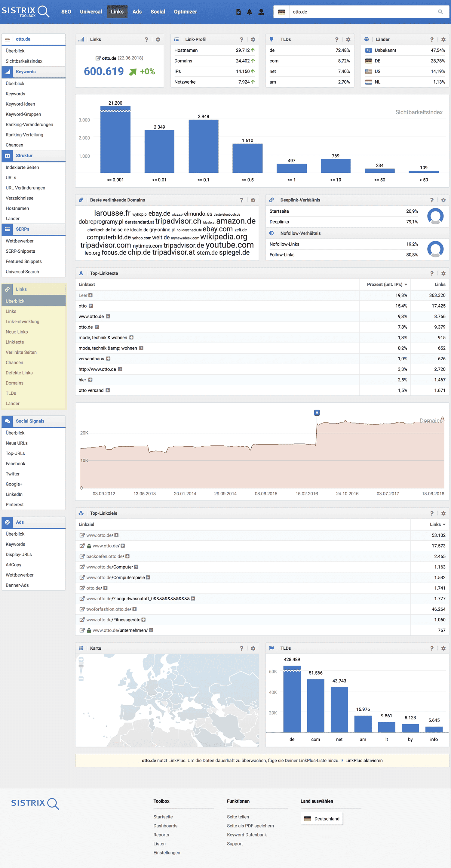Click the otto.de search input field

(x=362, y=12)
